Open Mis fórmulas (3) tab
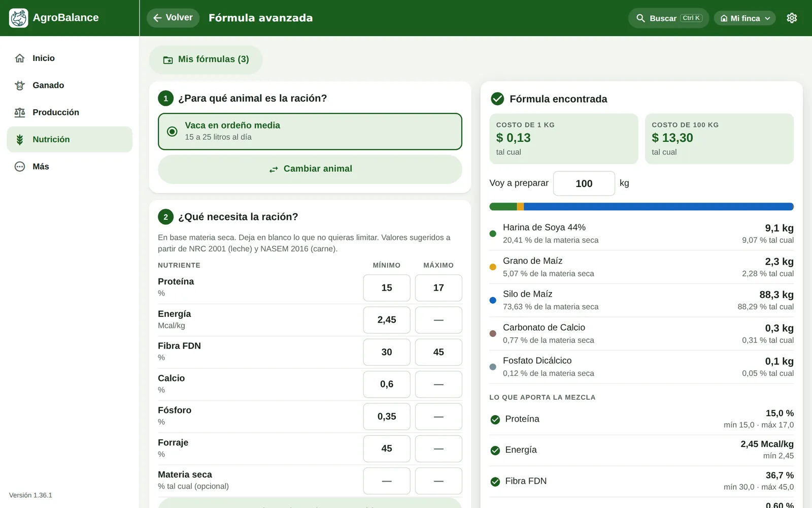This screenshot has height=508, width=812. [x=206, y=59]
